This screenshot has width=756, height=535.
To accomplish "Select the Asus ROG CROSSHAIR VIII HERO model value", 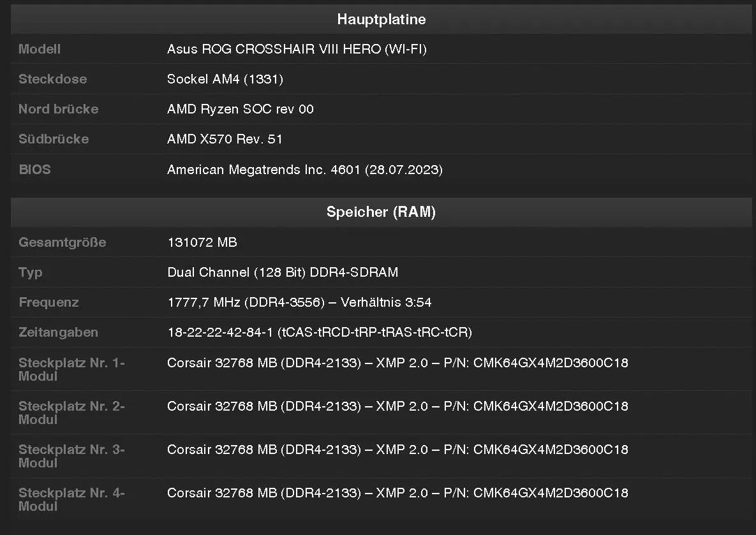I will pyautogui.click(x=297, y=49).
